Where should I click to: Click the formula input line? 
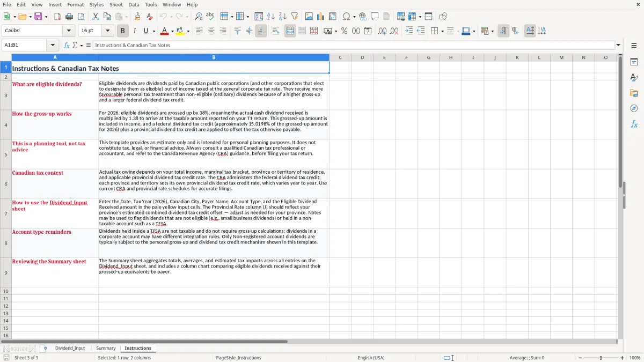click(x=353, y=45)
